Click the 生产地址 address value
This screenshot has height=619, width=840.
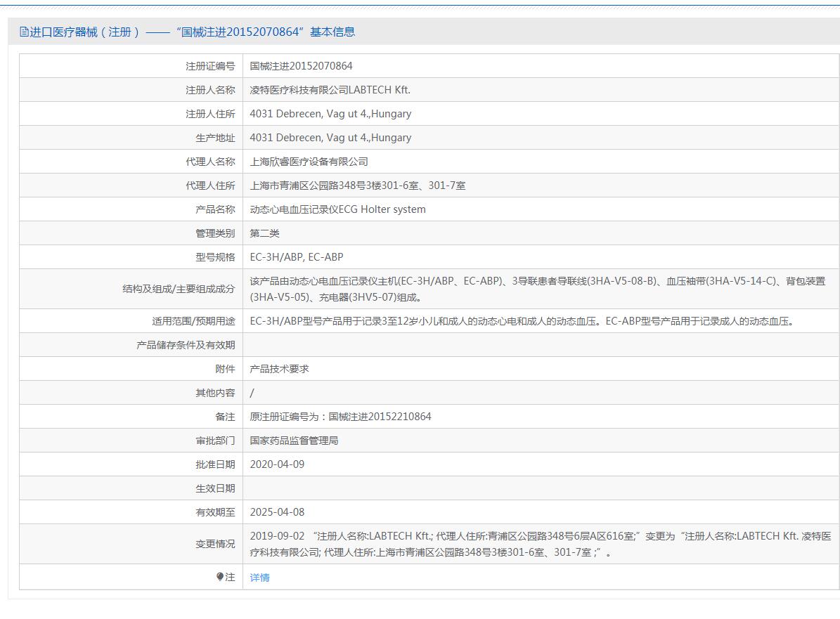[x=330, y=138]
